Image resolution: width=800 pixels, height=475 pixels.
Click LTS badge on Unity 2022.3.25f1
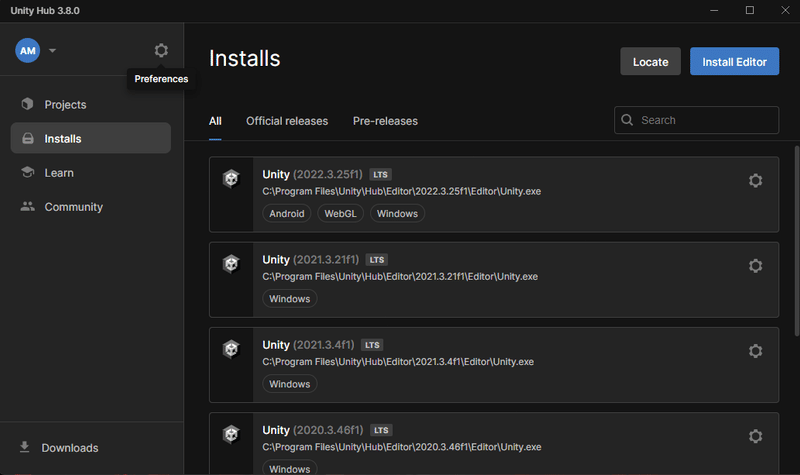click(x=380, y=174)
